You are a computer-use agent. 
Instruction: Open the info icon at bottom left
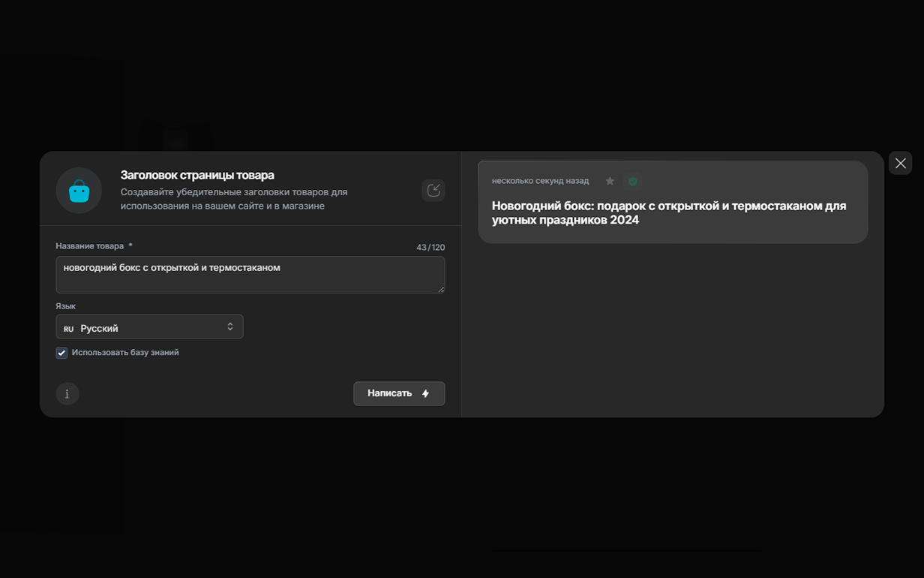point(67,393)
